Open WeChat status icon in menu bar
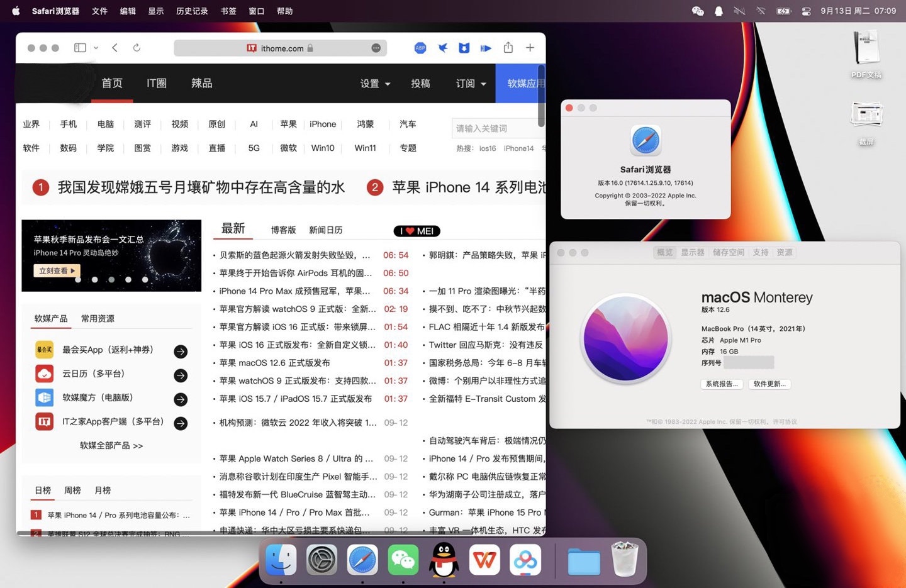Viewport: 906px width, 588px height. click(698, 11)
